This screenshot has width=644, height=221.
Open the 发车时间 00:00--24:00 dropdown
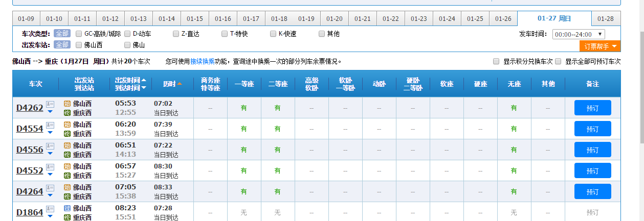point(579,34)
